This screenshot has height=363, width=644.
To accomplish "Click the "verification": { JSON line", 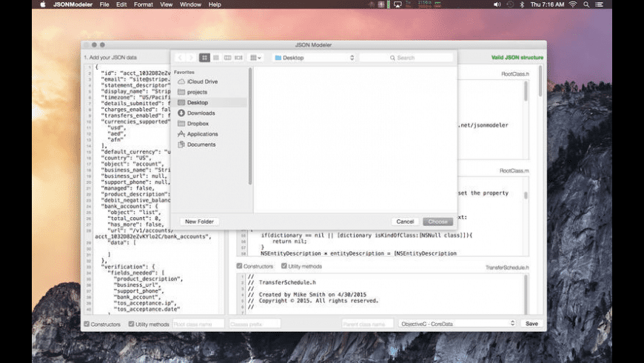I will click(x=128, y=267).
